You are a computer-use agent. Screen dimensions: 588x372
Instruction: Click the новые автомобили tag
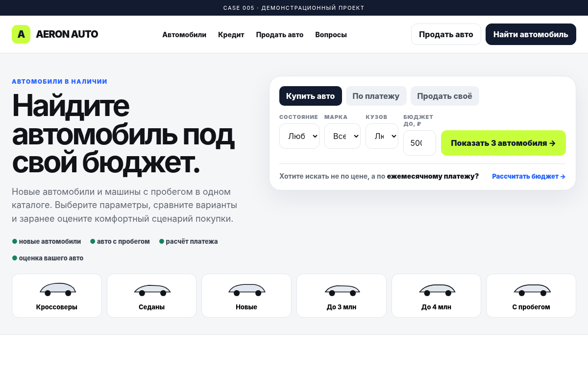[47, 241]
